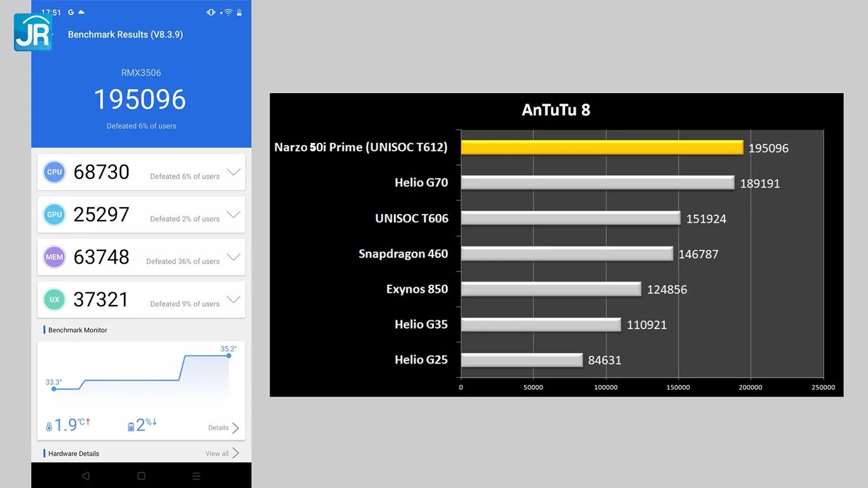Click the Snapdragon 460 value 146787
The height and width of the screenshot is (488, 868).
[698, 254]
